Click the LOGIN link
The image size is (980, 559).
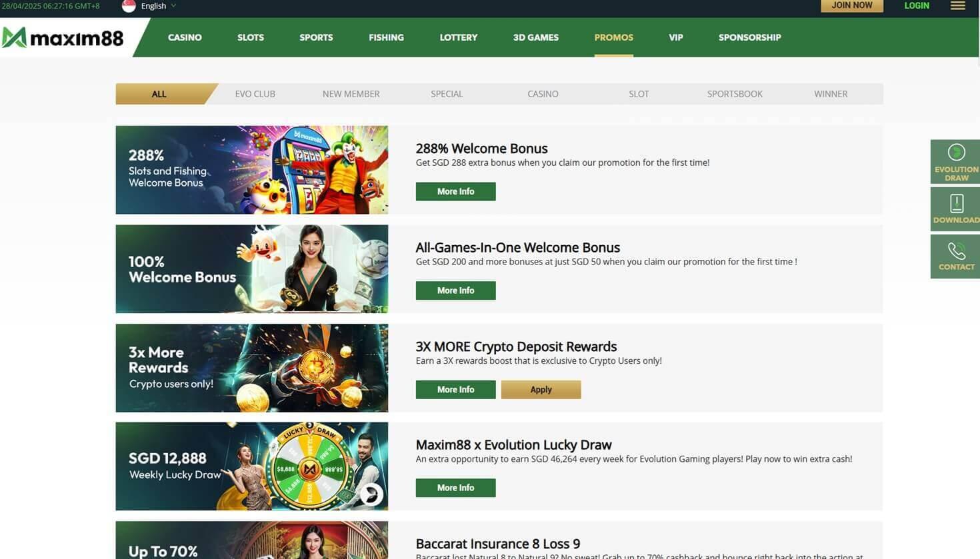pyautogui.click(x=916, y=6)
